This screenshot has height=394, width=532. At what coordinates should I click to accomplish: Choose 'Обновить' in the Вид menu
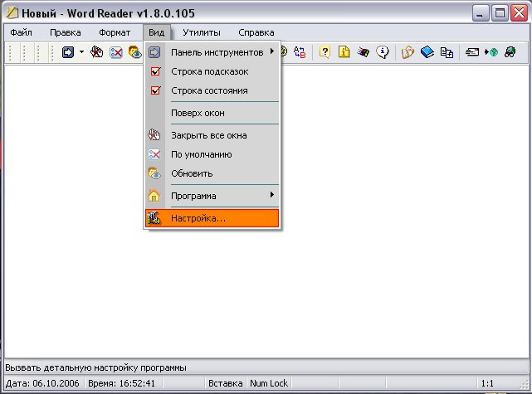click(212, 173)
